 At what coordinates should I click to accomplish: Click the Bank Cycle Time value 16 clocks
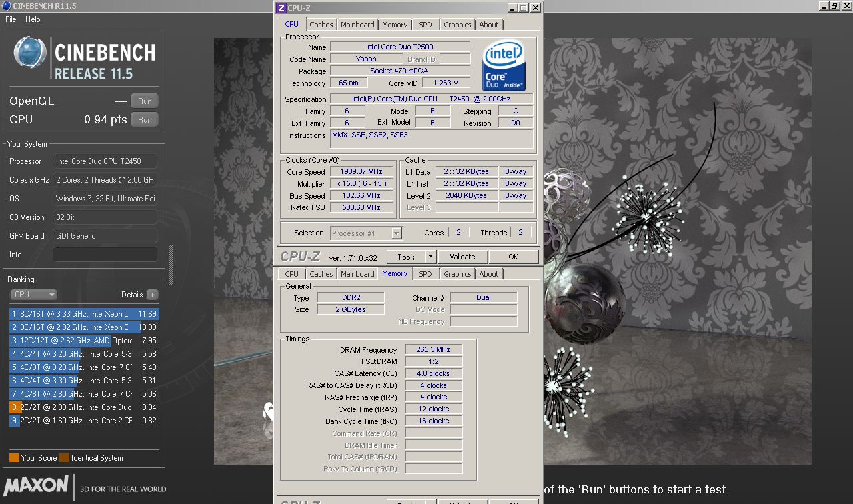click(434, 421)
